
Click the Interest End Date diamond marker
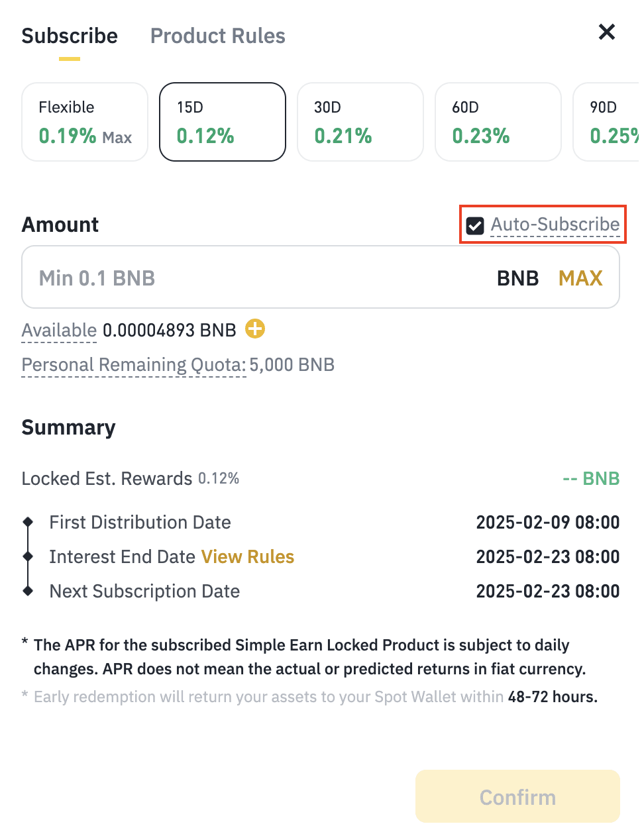click(x=28, y=556)
